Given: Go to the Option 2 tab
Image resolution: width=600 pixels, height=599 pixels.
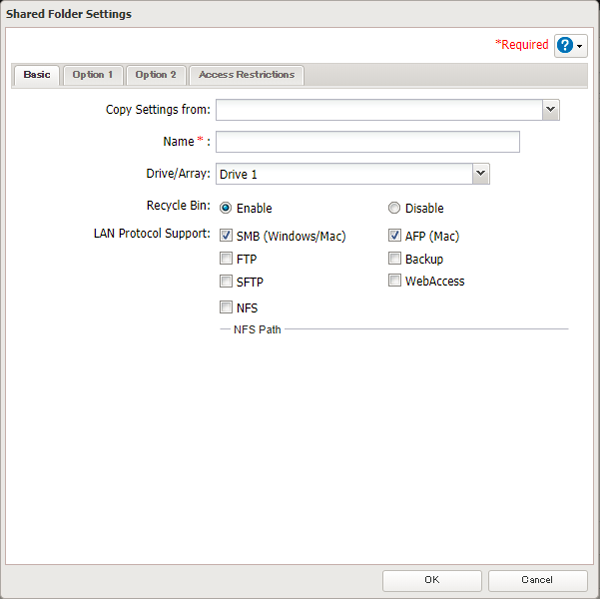Looking at the screenshot, I should pos(156,75).
